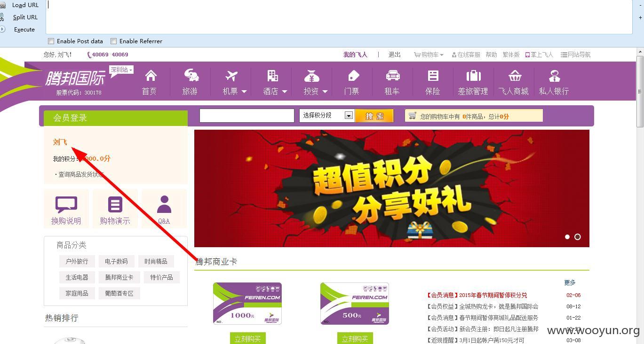644x344 pixels.
Task: Open 购物演示 document icon
Action: click(115, 204)
